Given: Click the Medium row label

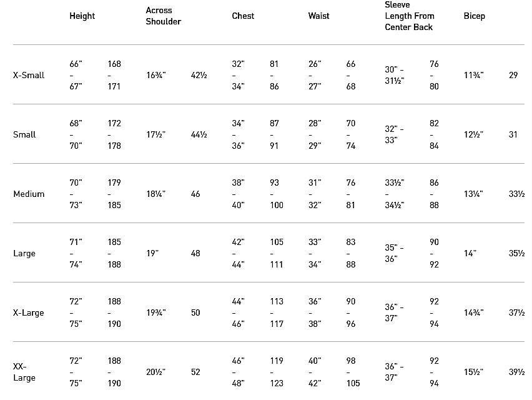Looking at the screenshot, I should point(29,194).
